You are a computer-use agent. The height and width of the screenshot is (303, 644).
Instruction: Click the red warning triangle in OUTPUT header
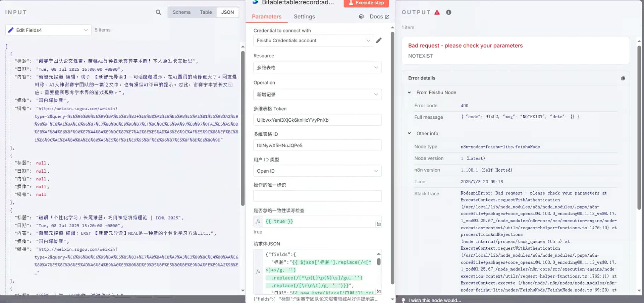pyautogui.click(x=437, y=12)
